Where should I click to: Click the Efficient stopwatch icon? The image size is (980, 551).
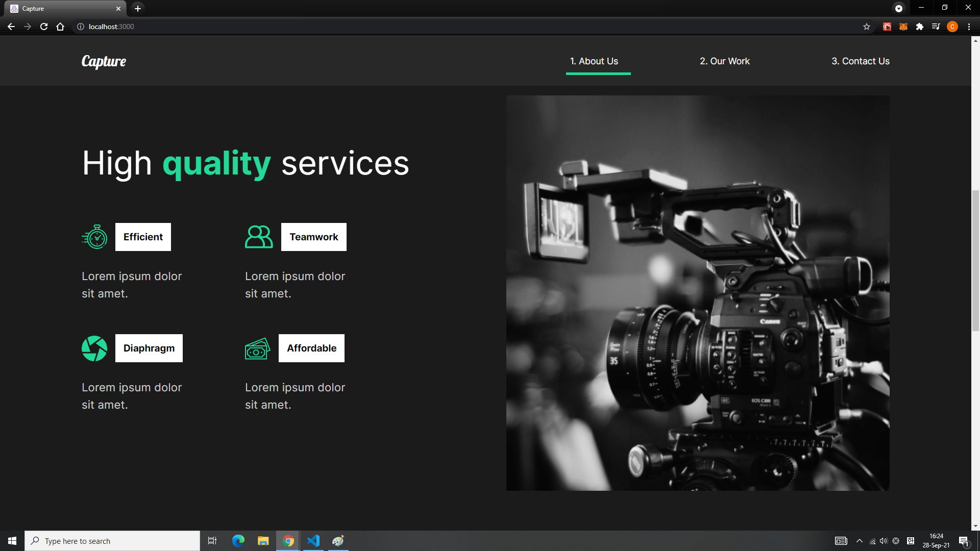coord(94,237)
